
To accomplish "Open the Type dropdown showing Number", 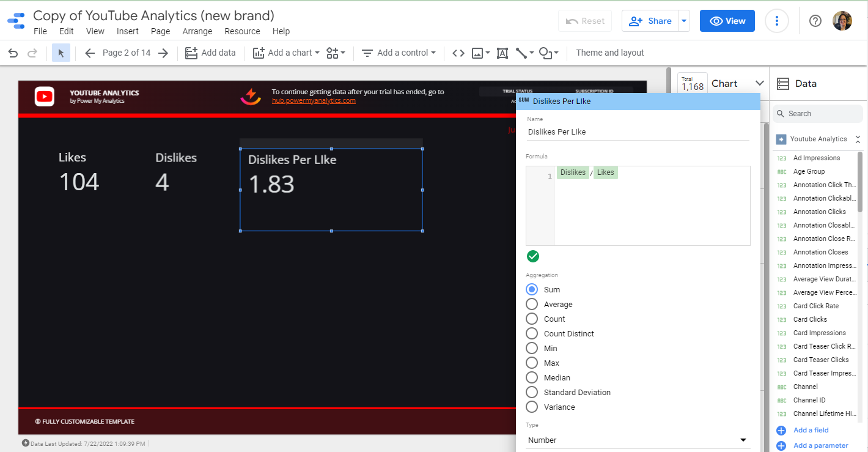I will 638,440.
